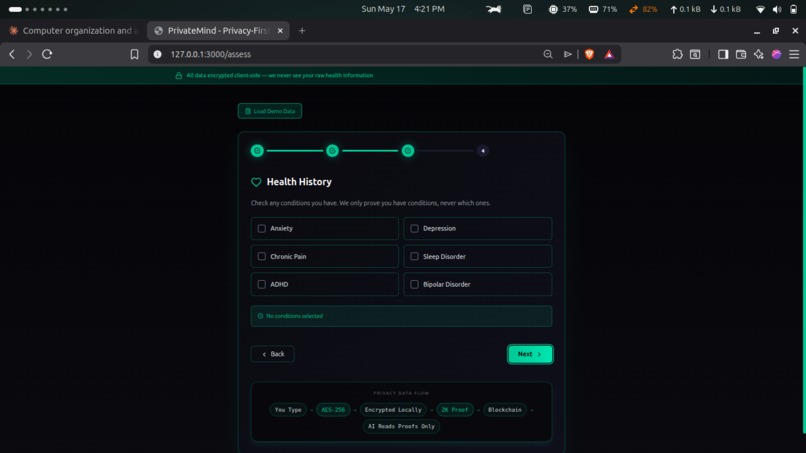Click the AI Reads Proofs Only chip
This screenshot has height=453, width=806.
pyautogui.click(x=401, y=426)
